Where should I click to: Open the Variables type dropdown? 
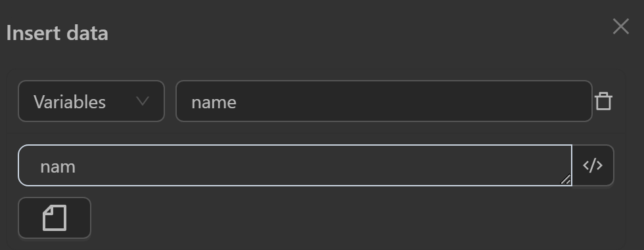tap(91, 101)
